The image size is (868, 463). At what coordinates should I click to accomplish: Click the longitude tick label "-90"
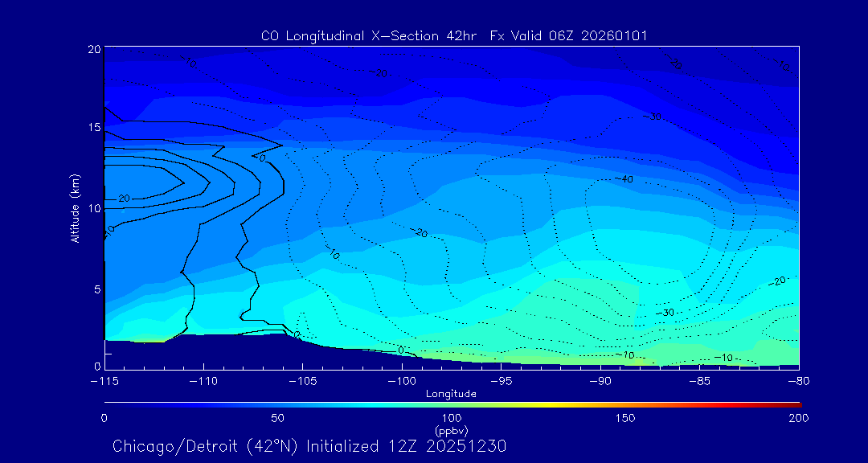click(x=600, y=382)
